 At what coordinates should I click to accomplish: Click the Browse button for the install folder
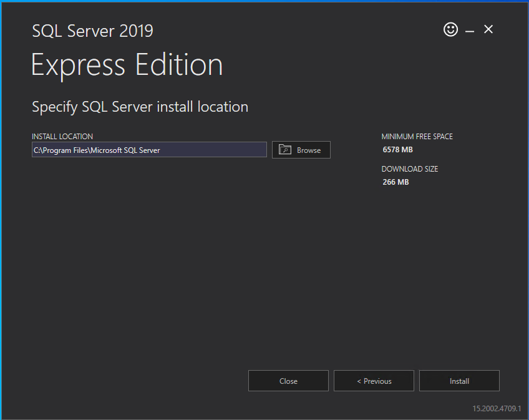point(301,150)
